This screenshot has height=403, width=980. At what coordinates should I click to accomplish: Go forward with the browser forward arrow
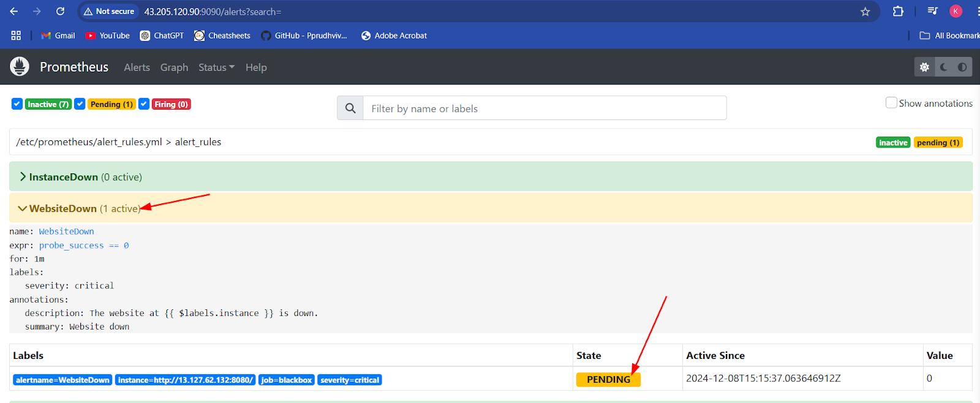tap(37, 11)
